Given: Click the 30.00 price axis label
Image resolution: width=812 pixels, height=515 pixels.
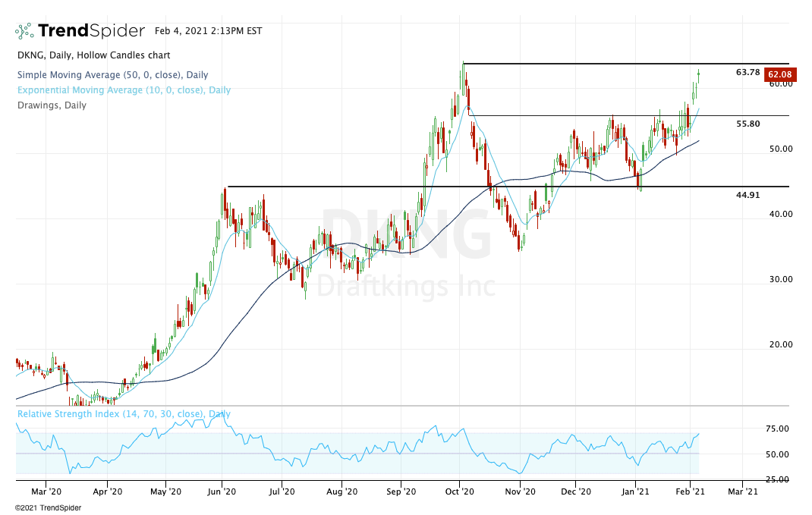Looking at the screenshot, I should tap(781, 279).
